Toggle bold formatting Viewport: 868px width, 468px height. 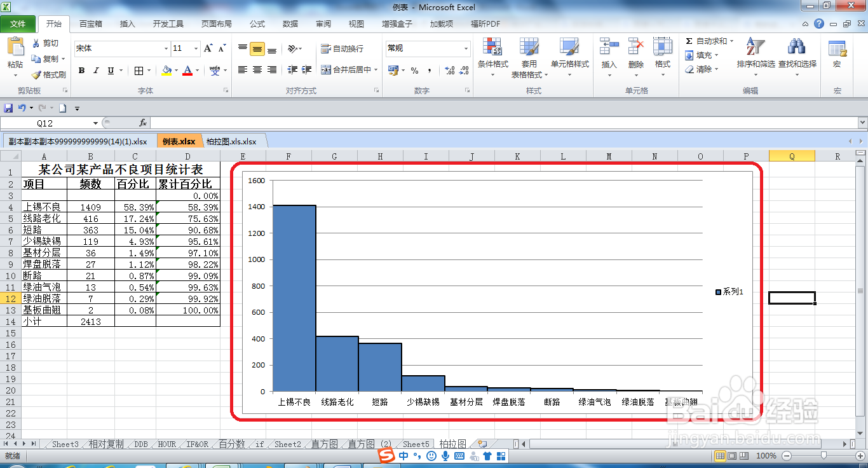coord(81,71)
